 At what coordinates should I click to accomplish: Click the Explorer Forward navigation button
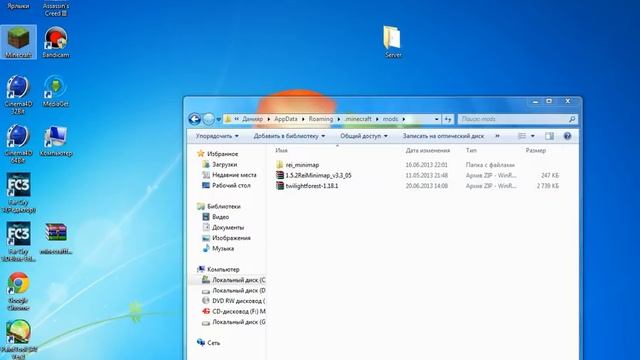click(x=209, y=119)
